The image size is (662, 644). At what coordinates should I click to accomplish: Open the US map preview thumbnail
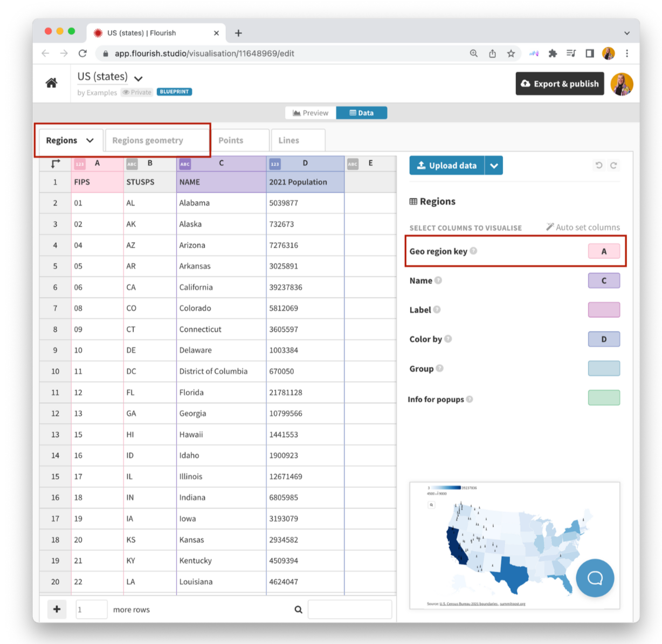pyautogui.click(x=514, y=545)
